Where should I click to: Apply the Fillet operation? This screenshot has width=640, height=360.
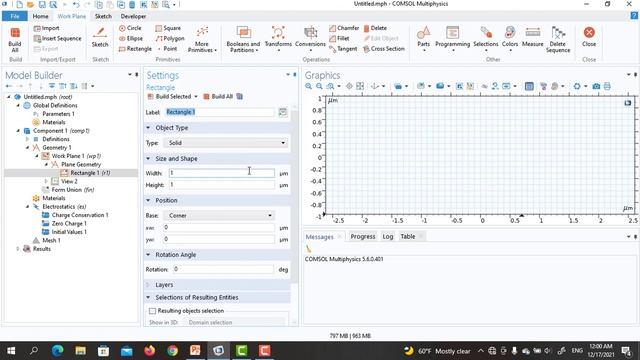tap(339, 38)
